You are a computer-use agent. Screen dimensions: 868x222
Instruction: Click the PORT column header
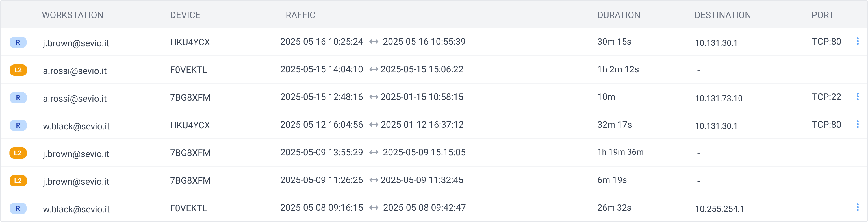823,15
